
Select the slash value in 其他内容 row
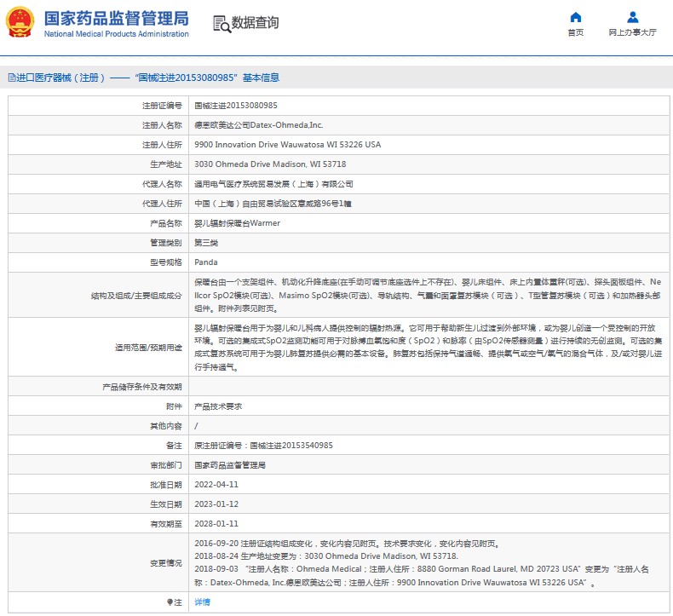pos(196,426)
